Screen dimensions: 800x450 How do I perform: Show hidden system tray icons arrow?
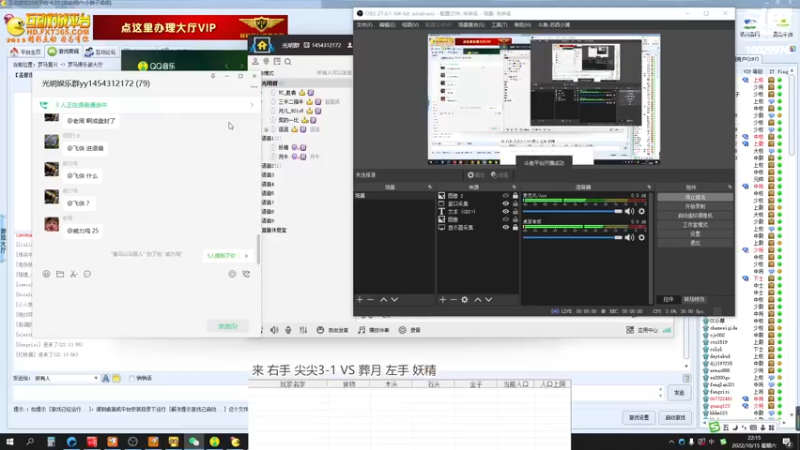pos(671,442)
